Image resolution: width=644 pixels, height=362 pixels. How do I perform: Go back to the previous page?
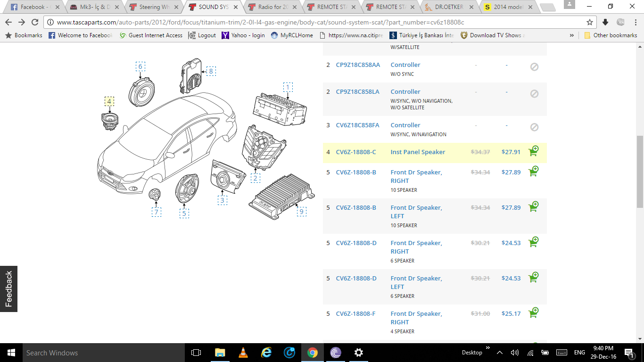pos(8,22)
